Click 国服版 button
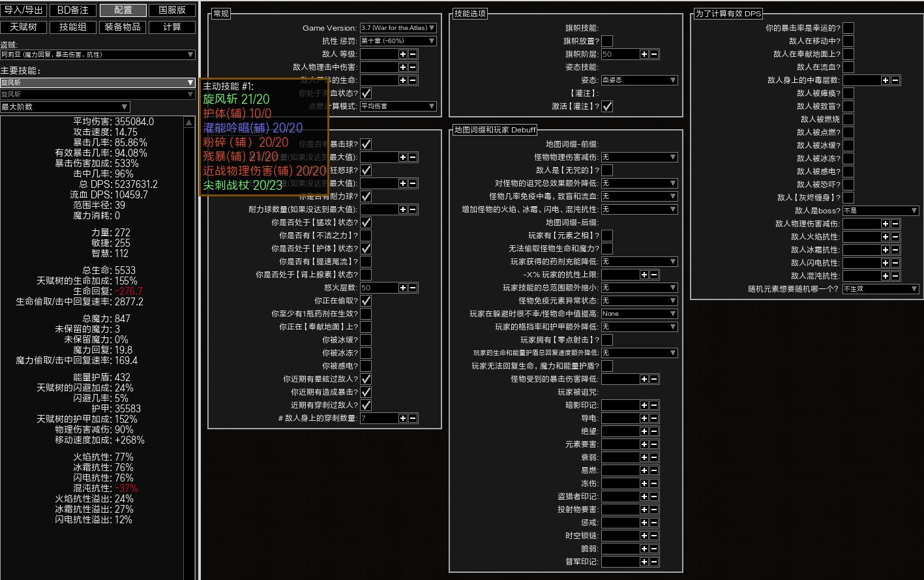 [x=172, y=10]
